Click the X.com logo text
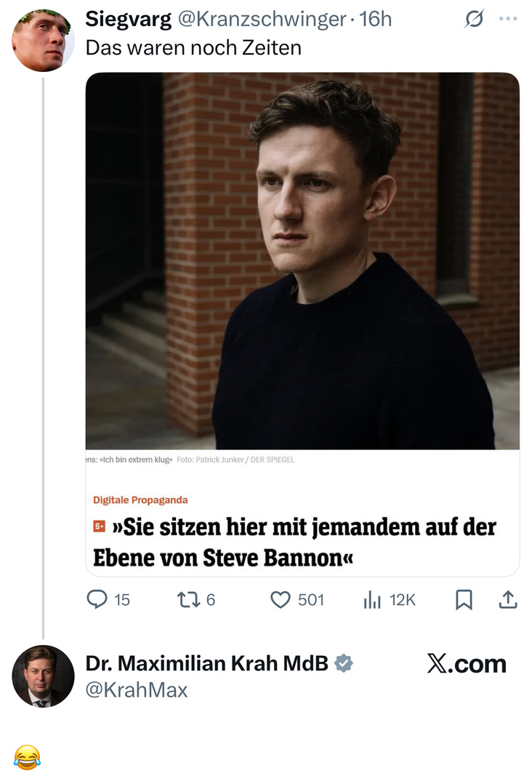Viewport: 532px width, 781px height. [467, 663]
